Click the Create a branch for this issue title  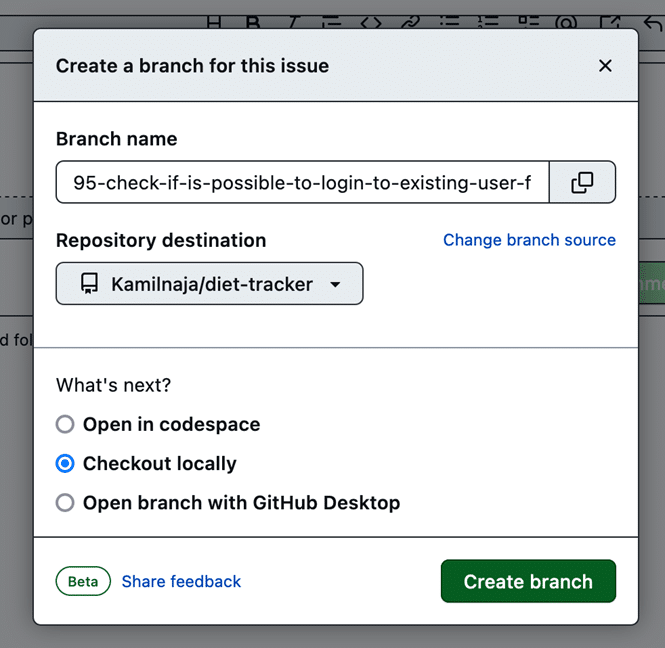tap(193, 66)
